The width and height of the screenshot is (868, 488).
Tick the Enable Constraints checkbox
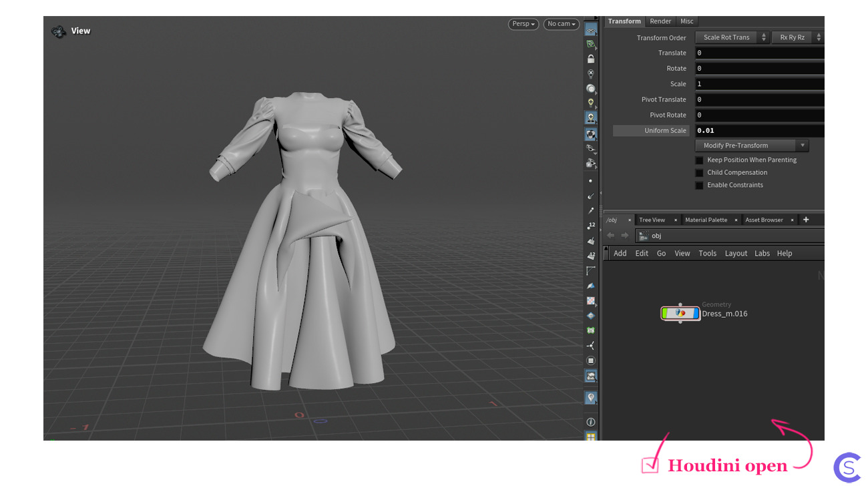tap(699, 186)
